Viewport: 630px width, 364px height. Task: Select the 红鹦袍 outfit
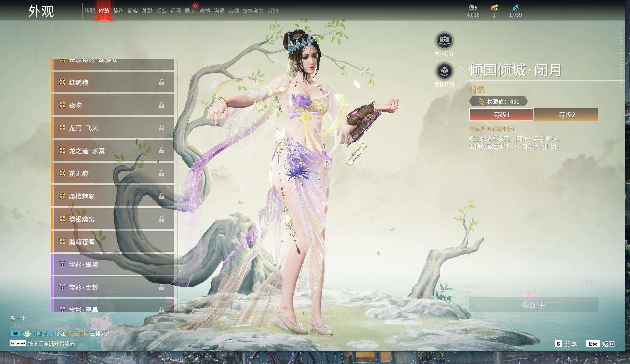tap(113, 82)
